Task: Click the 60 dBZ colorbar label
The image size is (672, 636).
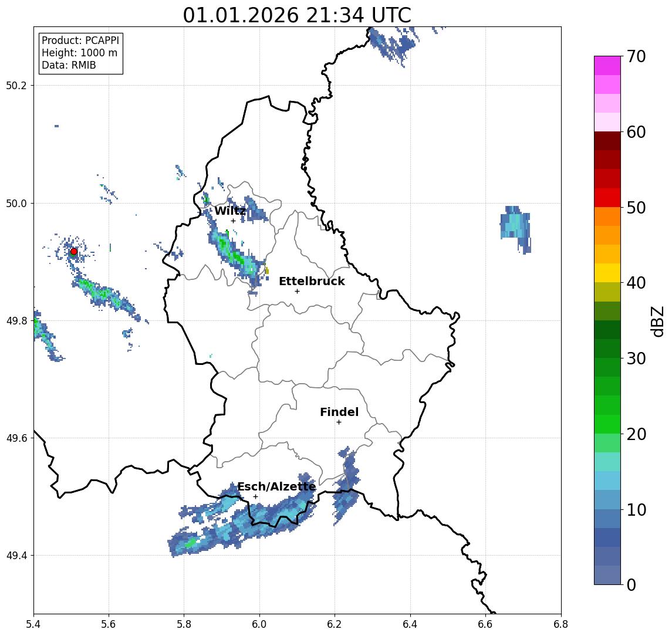Action: pyautogui.click(x=636, y=132)
